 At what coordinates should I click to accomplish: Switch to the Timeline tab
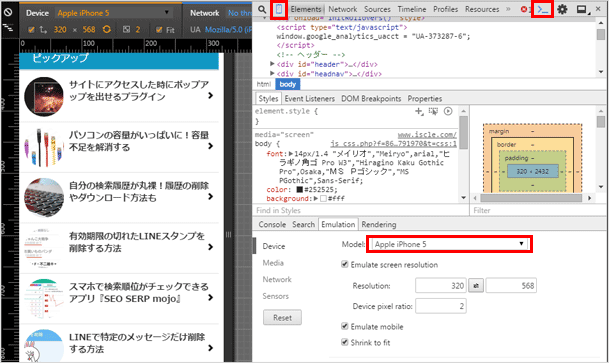coord(412,9)
